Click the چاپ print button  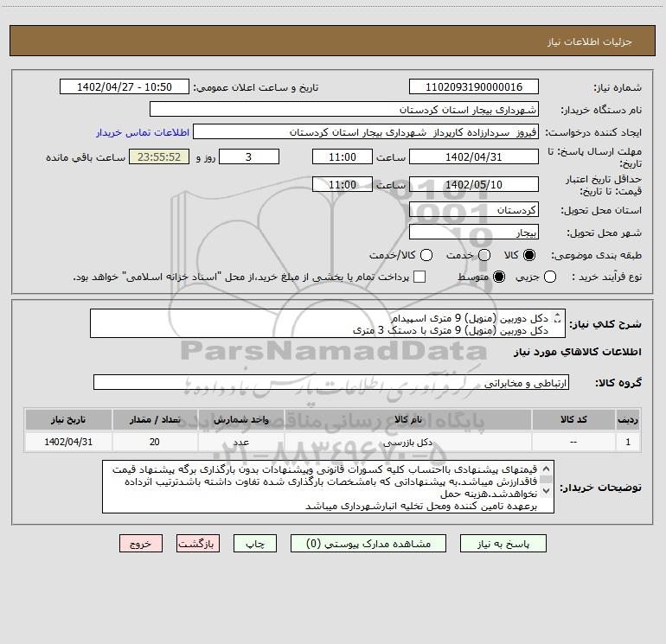coord(255,544)
